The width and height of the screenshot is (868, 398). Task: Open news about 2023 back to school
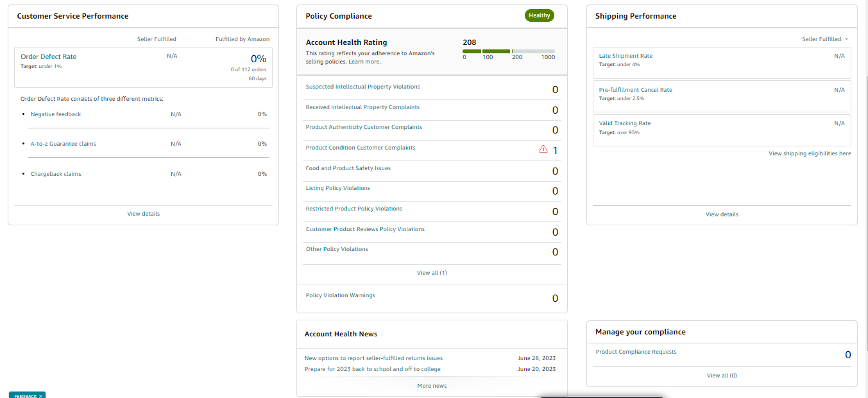[x=373, y=369]
